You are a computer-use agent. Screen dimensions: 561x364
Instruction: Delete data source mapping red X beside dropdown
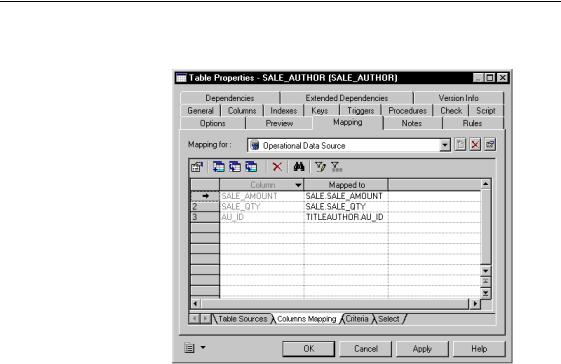[475, 145]
